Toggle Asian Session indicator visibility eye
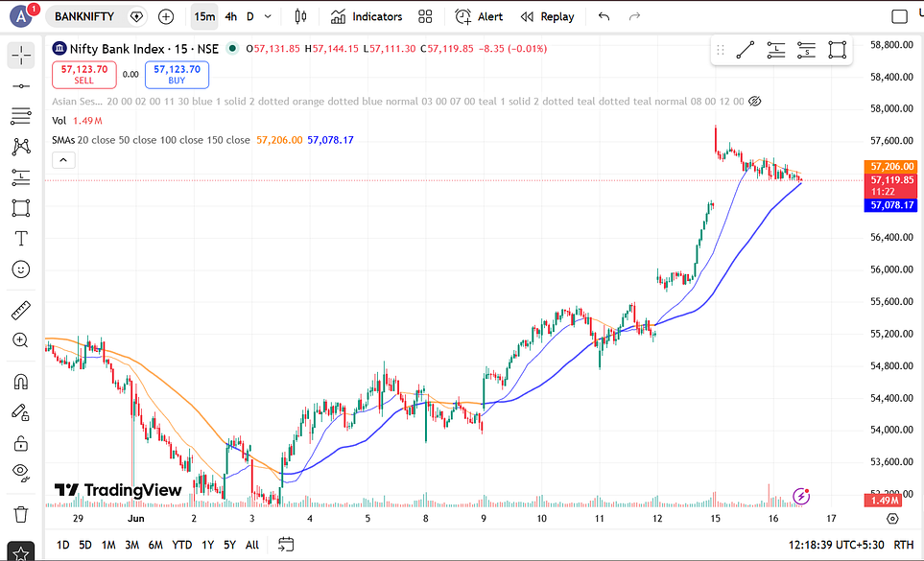The width and height of the screenshot is (924, 561). (754, 102)
